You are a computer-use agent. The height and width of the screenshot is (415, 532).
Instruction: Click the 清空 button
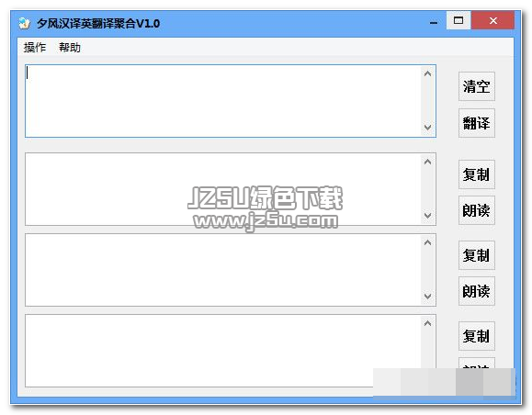[477, 86]
